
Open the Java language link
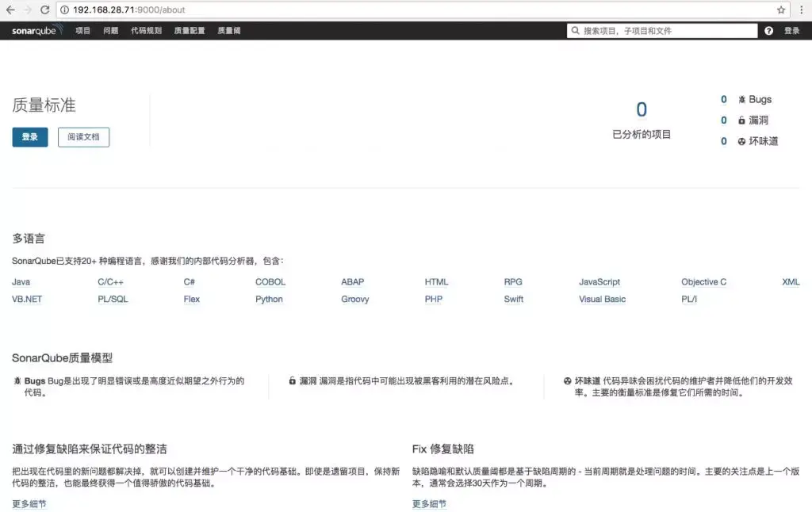pyautogui.click(x=21, y=282)
